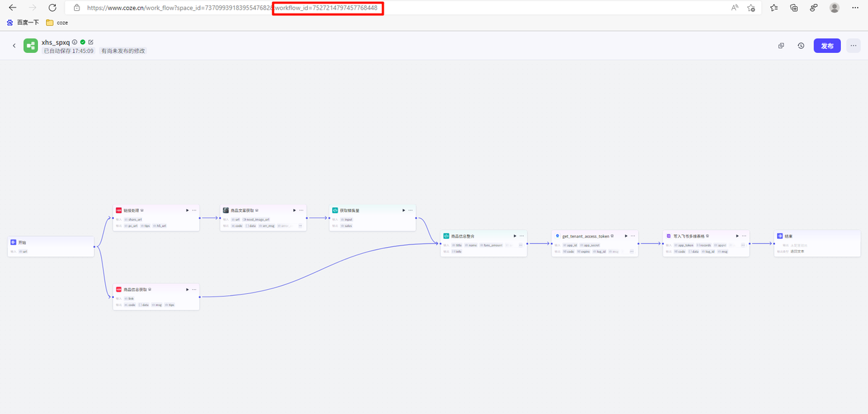Open the workflow version history clock icon
868x414 pixels.
(x=801, y=45)
